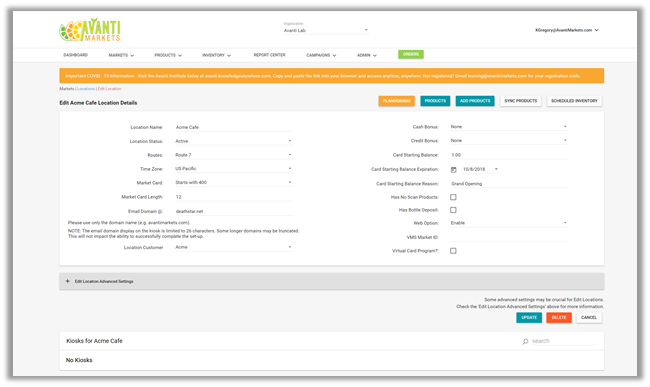Follow the Locations breadcrumb link

86,89
